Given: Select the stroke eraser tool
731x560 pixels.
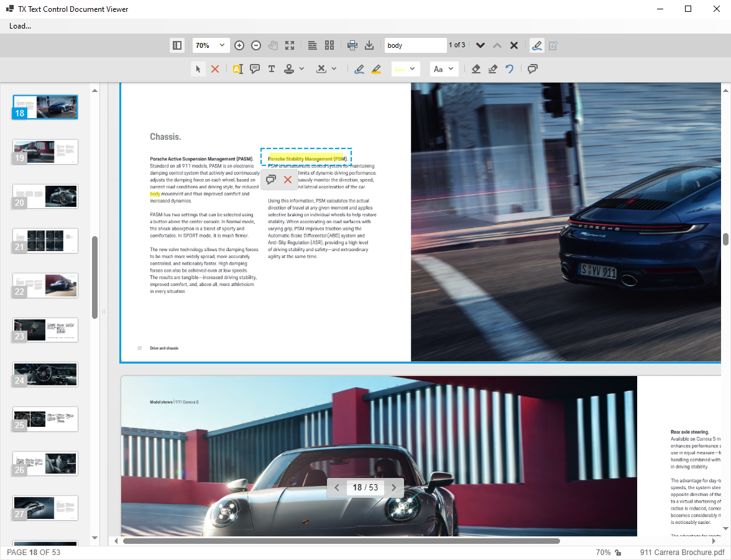Looking at the screenshot, I should pyautogui.click(x=493, y=69).
